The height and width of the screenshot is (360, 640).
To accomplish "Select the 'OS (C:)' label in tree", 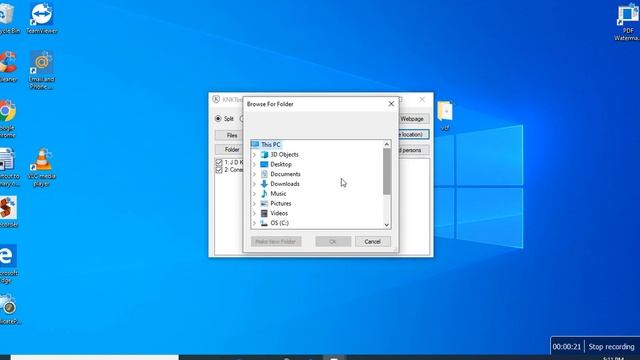I will (279, 223).
